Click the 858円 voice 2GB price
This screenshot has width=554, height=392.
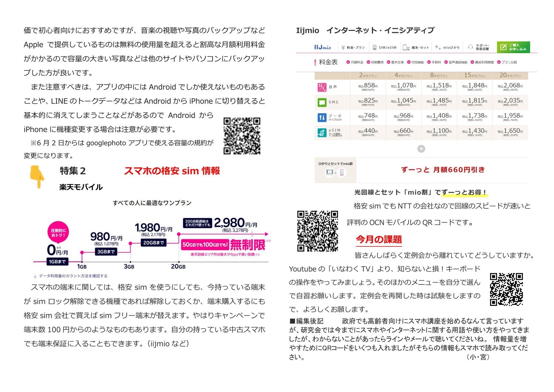coord(368,86)
